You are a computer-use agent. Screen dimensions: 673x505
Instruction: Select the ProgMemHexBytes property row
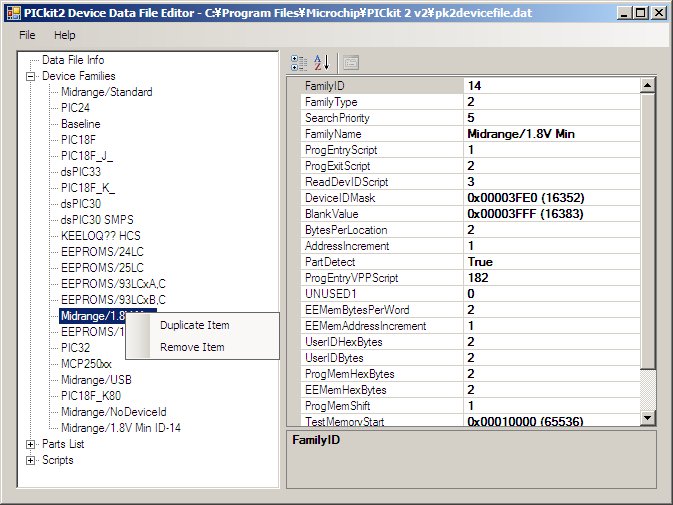(470, 374)
